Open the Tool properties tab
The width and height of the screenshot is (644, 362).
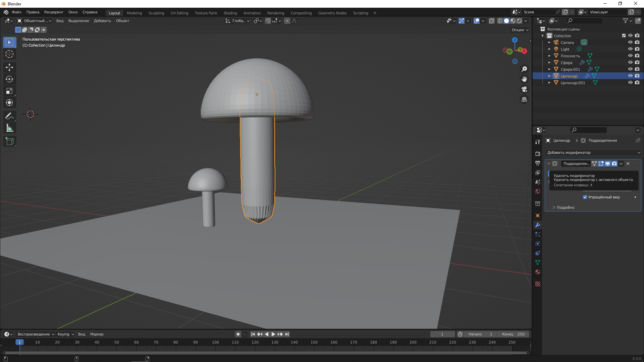click(x=538, y=142)
